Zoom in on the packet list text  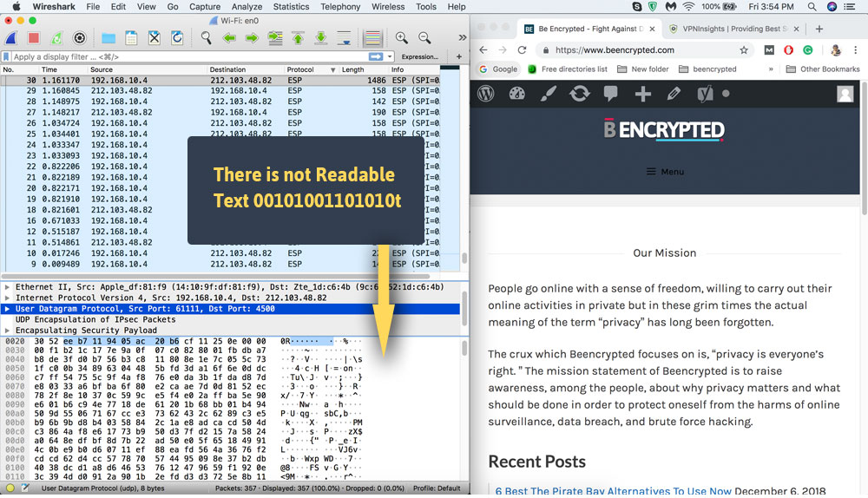[402, 38]
